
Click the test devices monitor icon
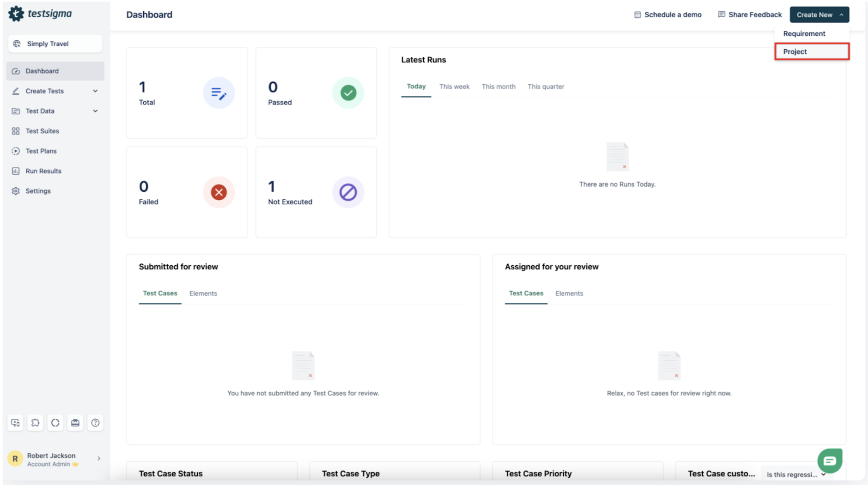pyautogui.click(x=15, y=423)
